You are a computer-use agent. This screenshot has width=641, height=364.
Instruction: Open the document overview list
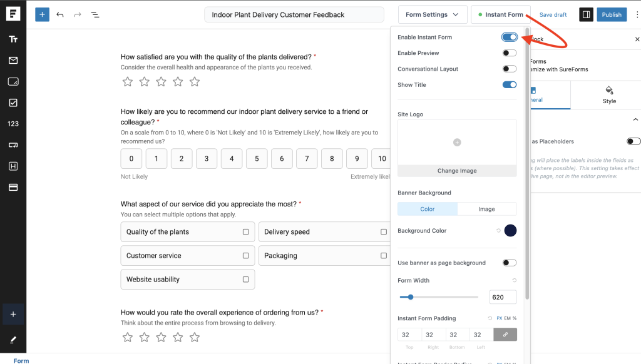[95, 15]
